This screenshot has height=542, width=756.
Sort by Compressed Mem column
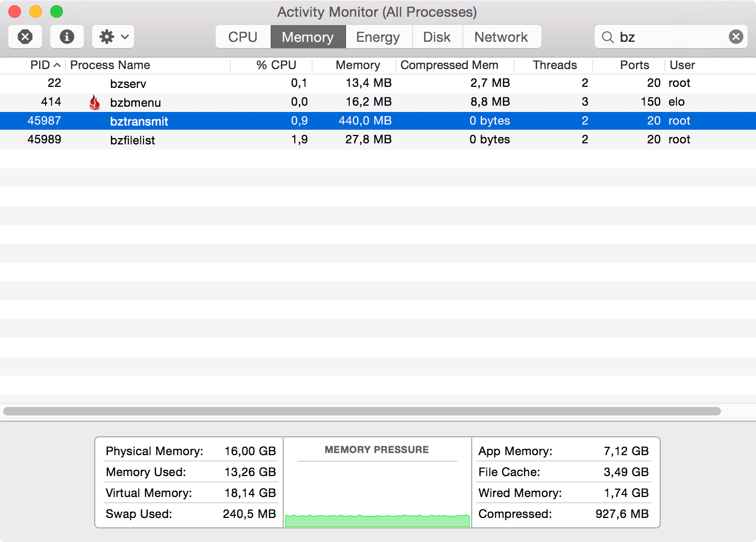(449, 65)
